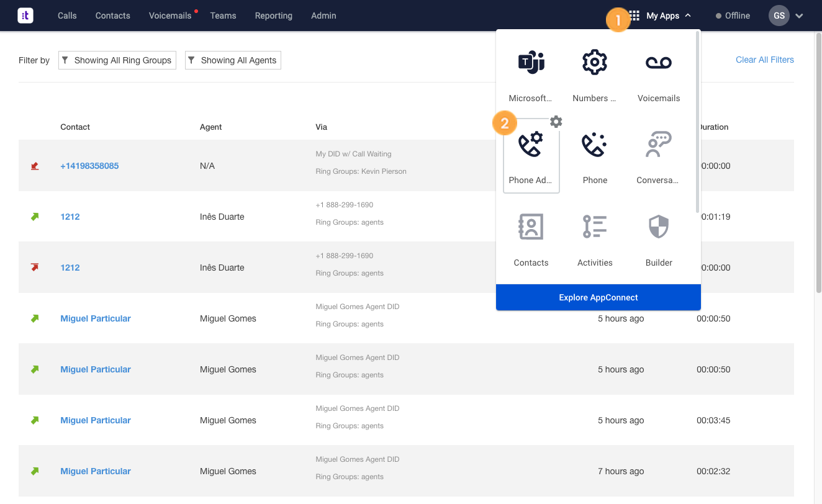This screenshot has height=504, width=822.
Task: Open the Microsoft Teams app
Action: pyautogui.click(x=531, y=74)
